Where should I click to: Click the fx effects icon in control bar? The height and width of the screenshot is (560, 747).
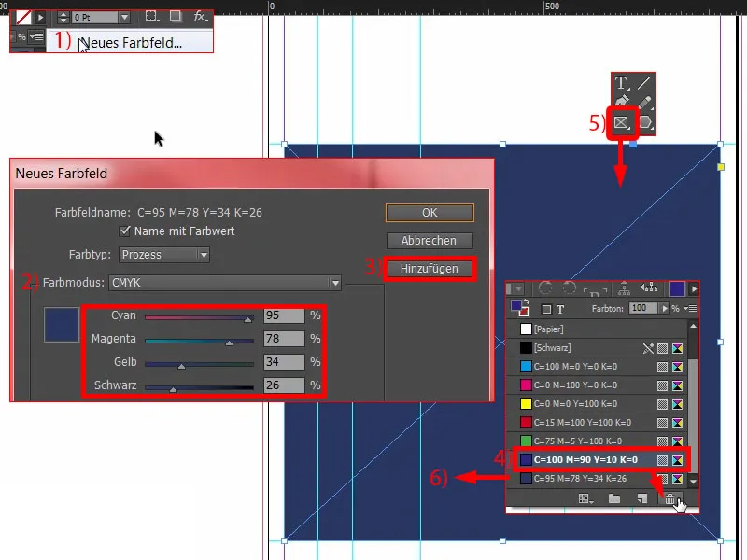click(200, 17)
